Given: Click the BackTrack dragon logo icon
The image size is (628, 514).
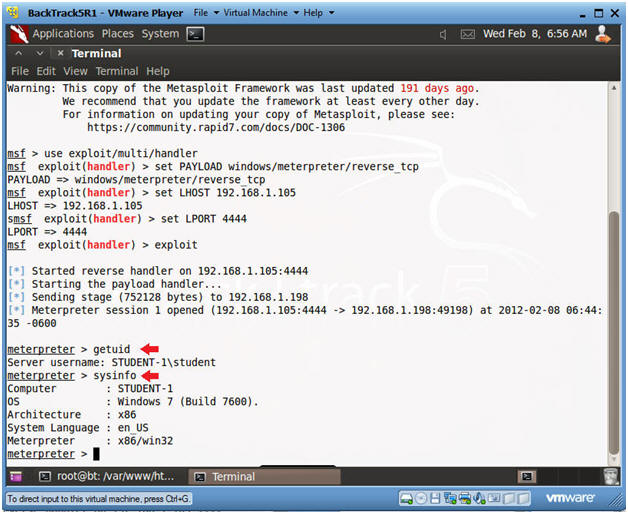Looking at the screenshot, I should coord(18,34).
